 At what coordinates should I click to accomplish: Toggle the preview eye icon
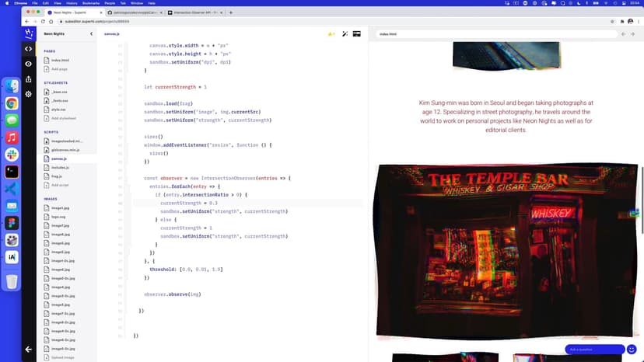tap(29, 64)
